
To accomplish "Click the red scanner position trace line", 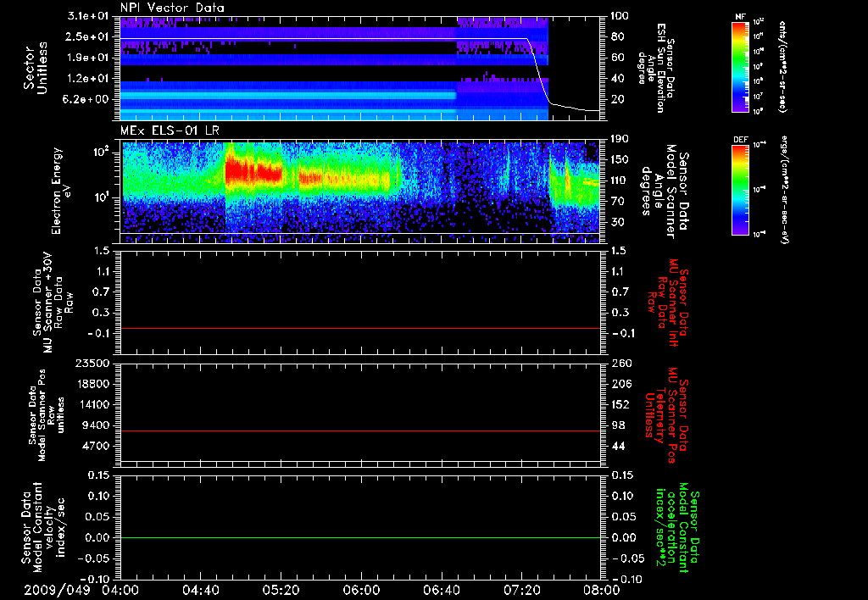I will coord(360,431).
